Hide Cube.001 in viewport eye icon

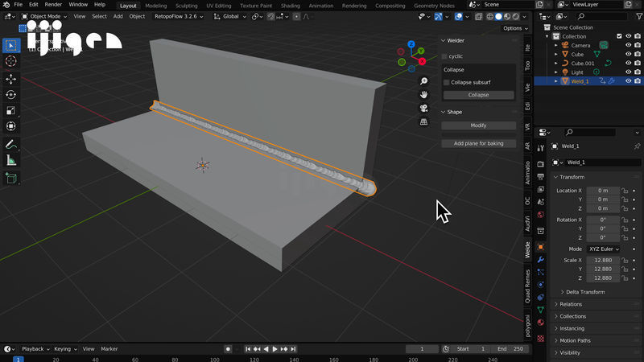629,64
